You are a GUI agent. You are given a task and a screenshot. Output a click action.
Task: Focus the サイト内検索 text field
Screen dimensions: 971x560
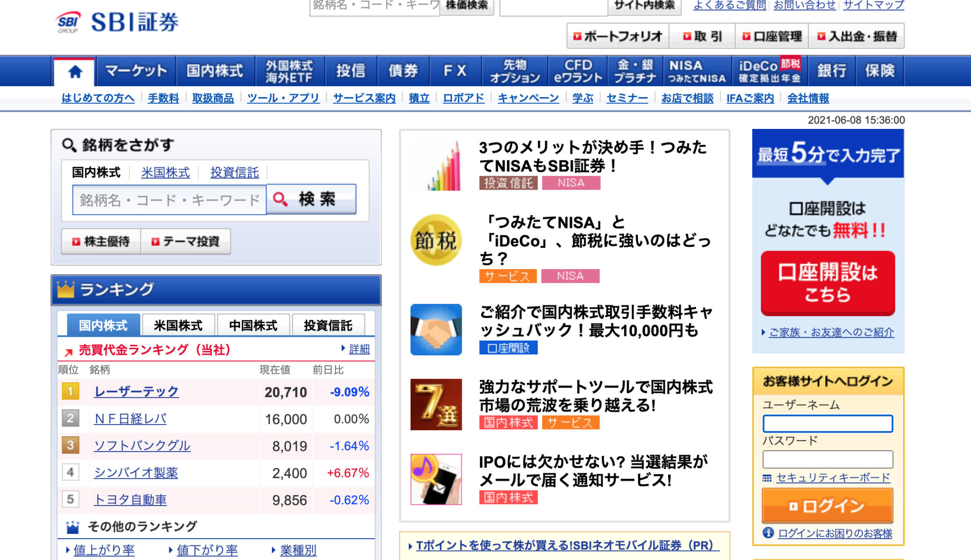[x=553, y=7]
